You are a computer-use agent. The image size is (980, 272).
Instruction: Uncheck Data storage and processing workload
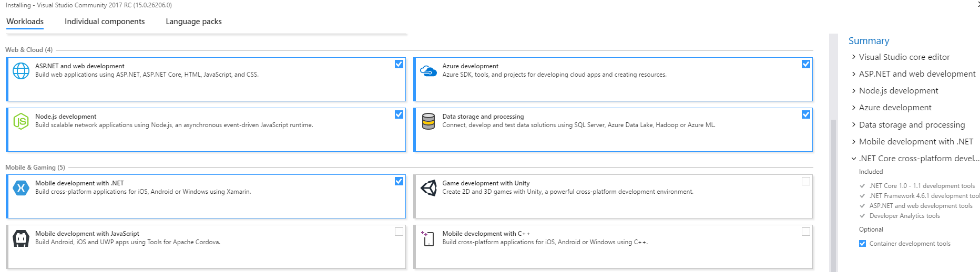pos(806,114)
